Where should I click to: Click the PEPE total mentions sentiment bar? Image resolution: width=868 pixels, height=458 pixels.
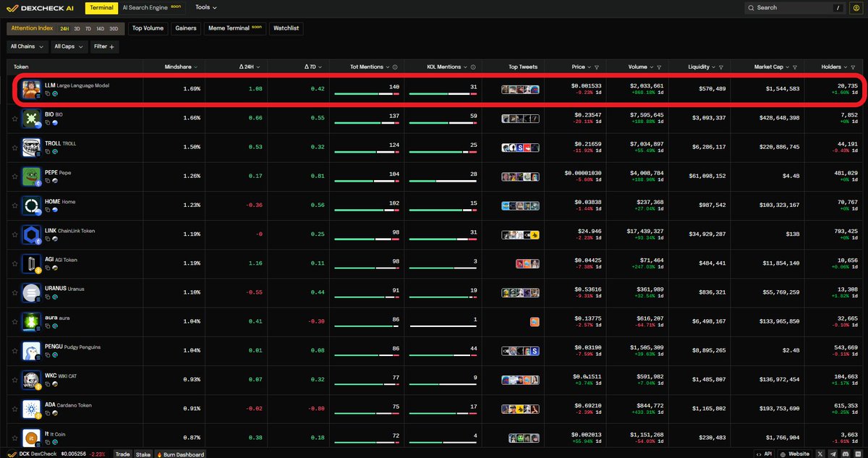pyautogui.click(x=367, y=181)
